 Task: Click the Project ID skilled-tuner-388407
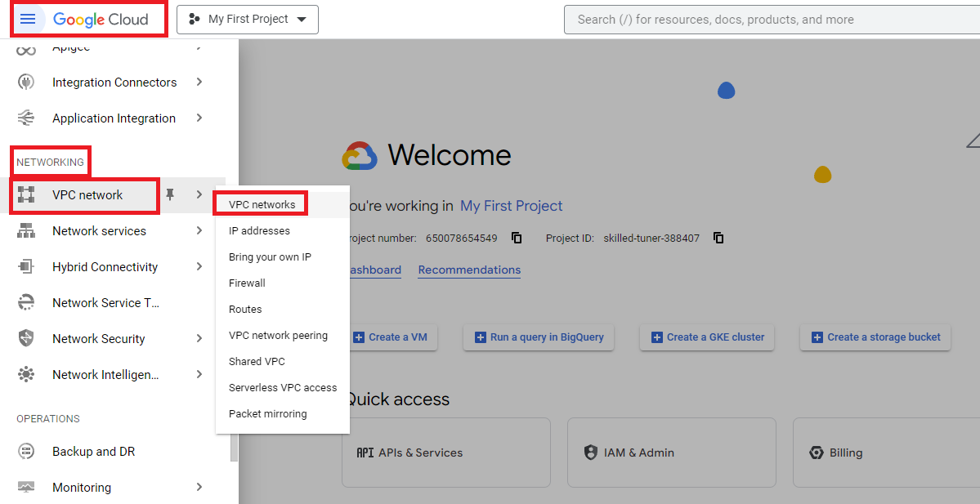pyautogui.click(x=651, y=238)
